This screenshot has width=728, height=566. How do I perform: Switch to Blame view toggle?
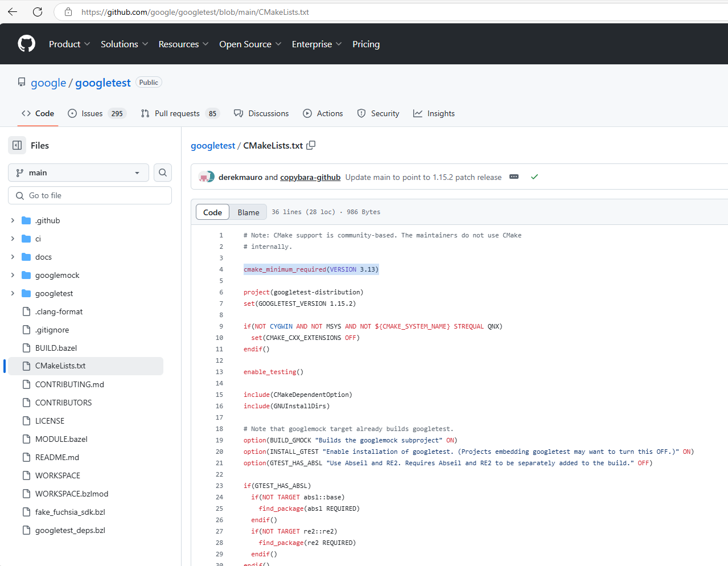[248, 212]
